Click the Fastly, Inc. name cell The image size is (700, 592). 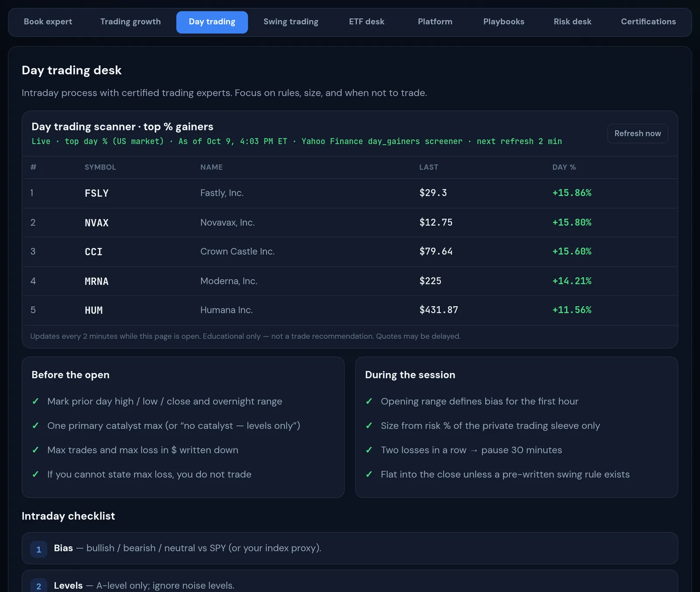222,193
